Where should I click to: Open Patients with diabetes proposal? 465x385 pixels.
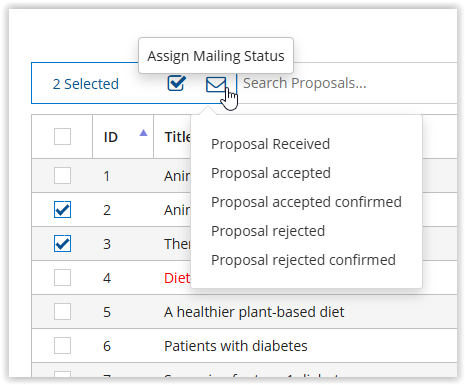pyautogui.click(x=236, y=346)
